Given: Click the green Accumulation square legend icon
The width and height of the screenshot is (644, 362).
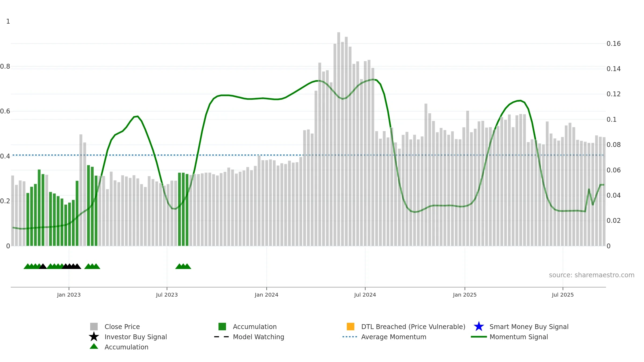Looking at the screenshot, I should coord(222,326).
